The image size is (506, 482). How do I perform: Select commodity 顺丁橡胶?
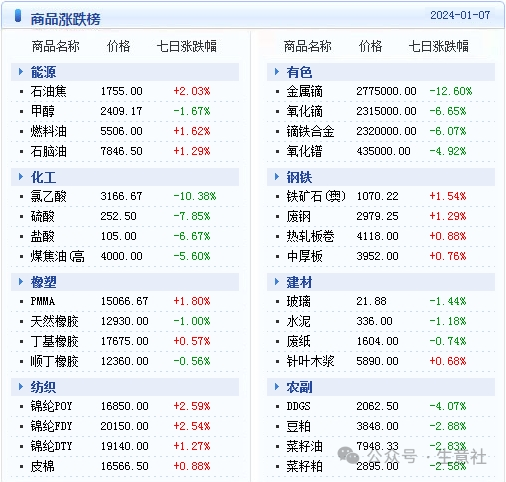[x=55, y=361]
